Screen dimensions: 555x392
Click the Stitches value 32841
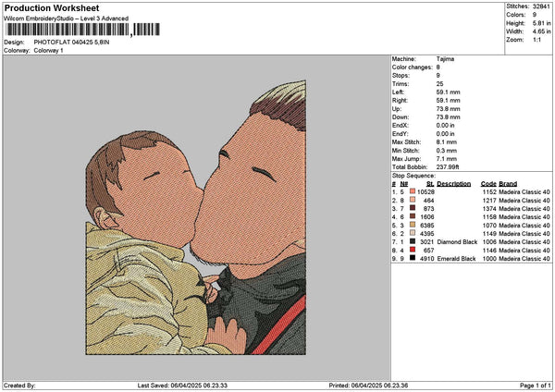pos(541,6)
